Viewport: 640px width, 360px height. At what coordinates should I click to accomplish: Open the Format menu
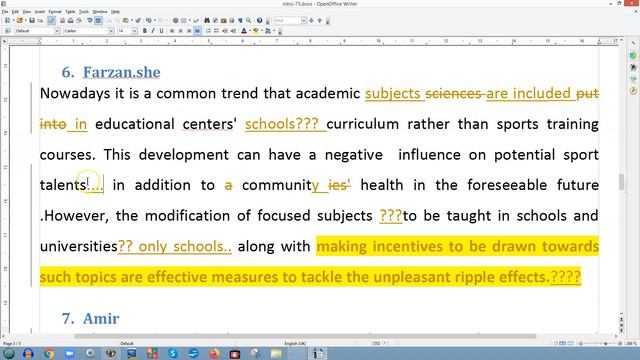[55, 11]
